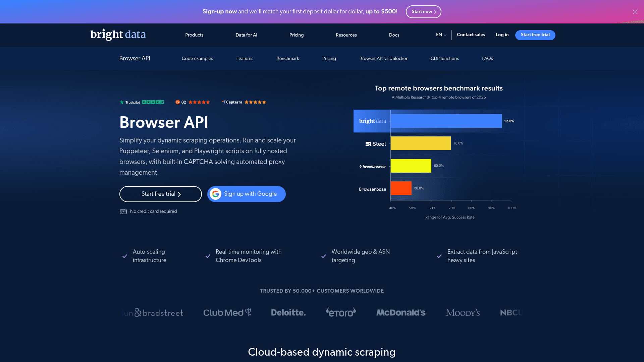
Task: Click the Bright Data logo
Action: [118, 35]
